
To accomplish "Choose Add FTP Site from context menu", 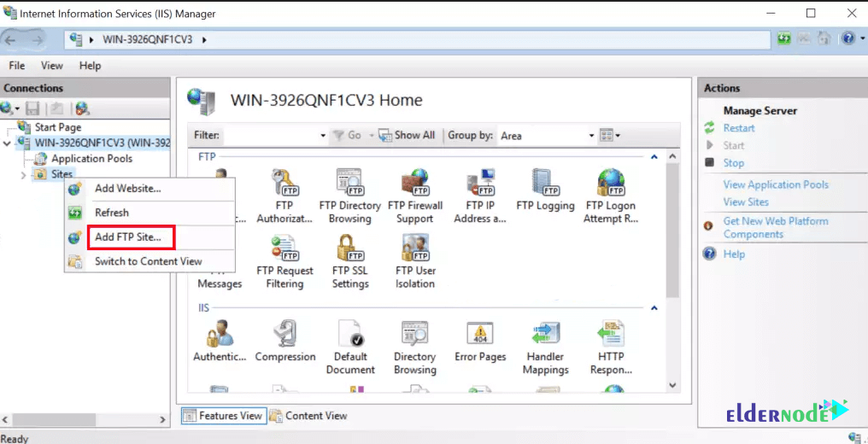I will pyautogui.click(x=150, y=237).
